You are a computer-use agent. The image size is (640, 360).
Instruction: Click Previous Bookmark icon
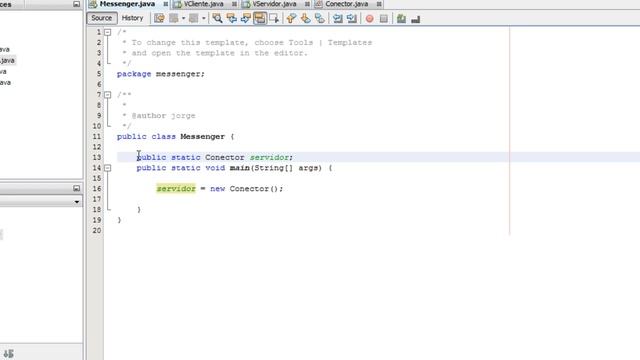point(291,18)
